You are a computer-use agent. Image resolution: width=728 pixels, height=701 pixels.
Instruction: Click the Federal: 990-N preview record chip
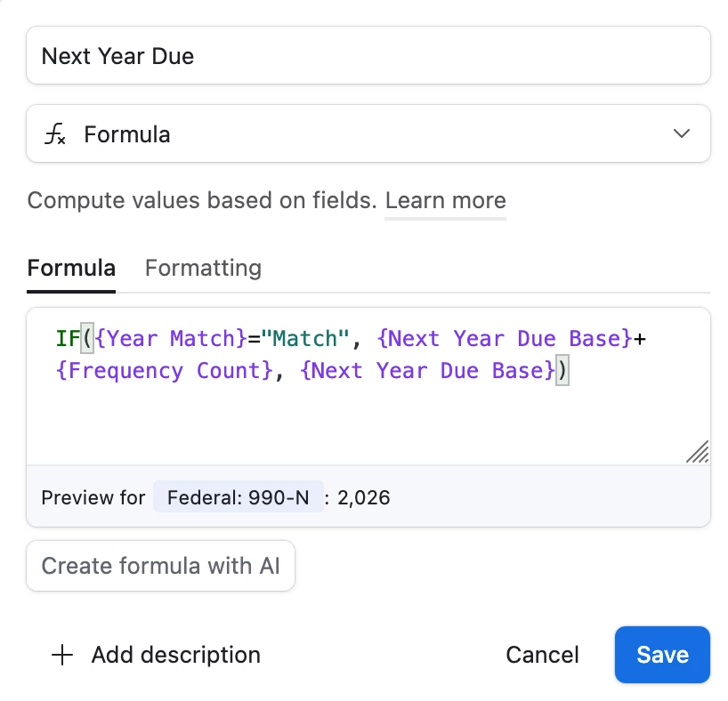(x=238, y=497)
